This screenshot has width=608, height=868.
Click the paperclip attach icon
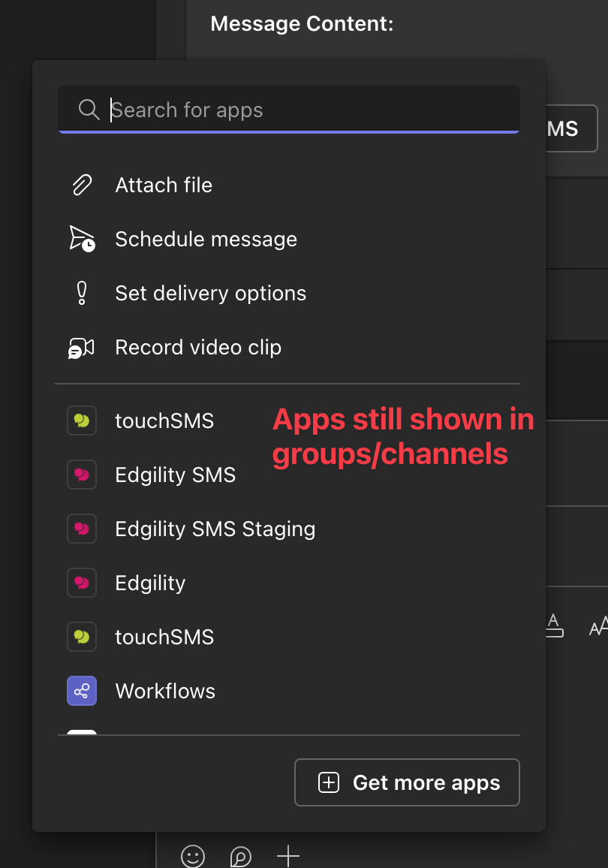pyautogui.click(x=82, y=185)
